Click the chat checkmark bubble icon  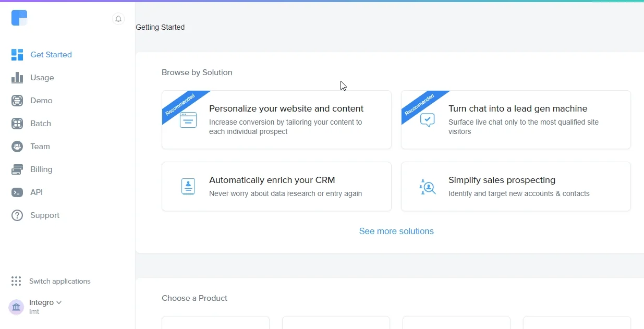[428, 120]
